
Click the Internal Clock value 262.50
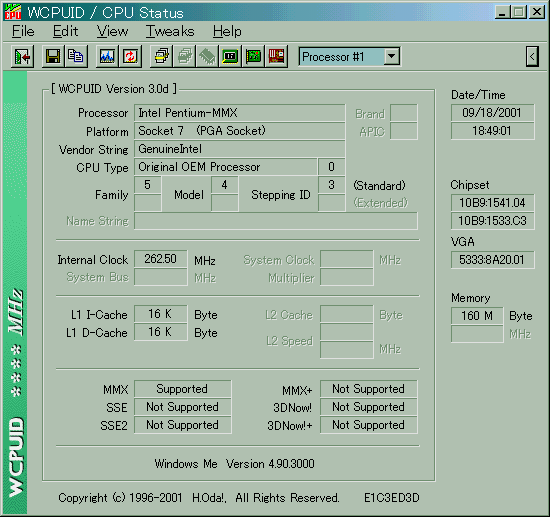pos(161,259)
